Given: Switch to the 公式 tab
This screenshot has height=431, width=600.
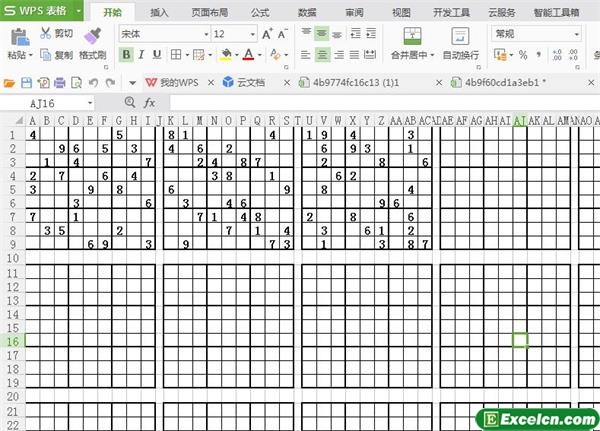Looking at the screenshot, I should click(260, 13).
